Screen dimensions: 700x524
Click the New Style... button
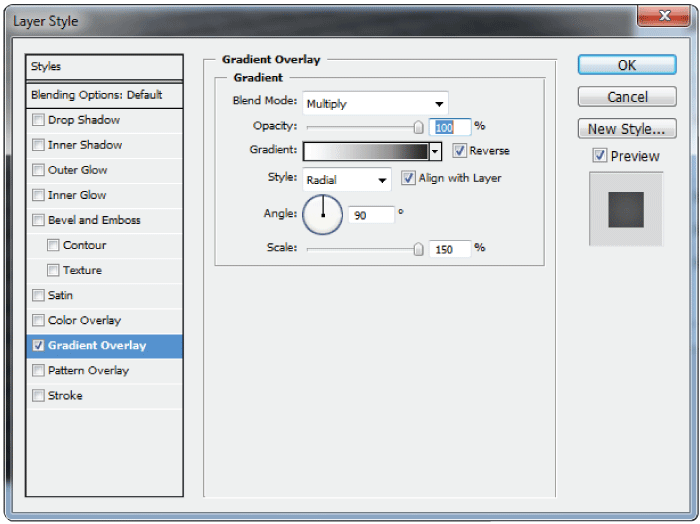627,129
